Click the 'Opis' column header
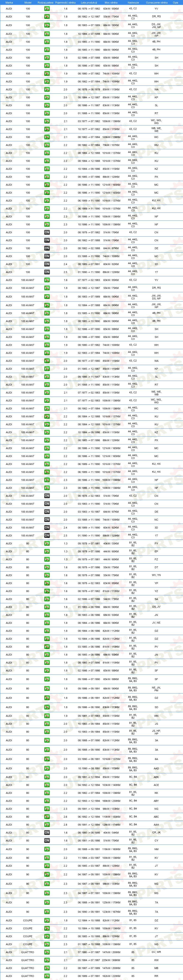 coord(175,2)
